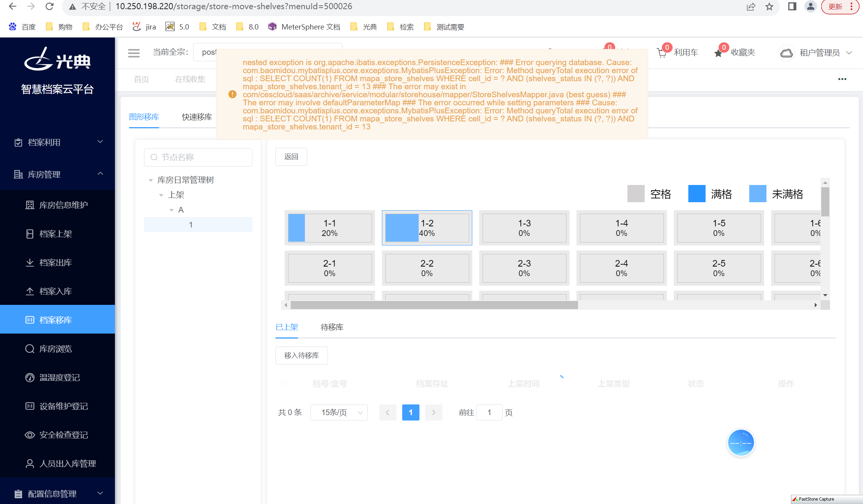Open 库房信息维护 in the sidebar
This screenshot has height=504, width=863.
pyautogui.click(x=57, y=205)
